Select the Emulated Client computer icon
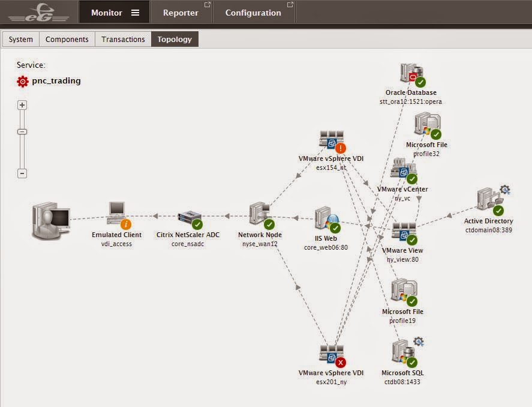This screenshot has height=407, width=532. [x=116, y=213]
